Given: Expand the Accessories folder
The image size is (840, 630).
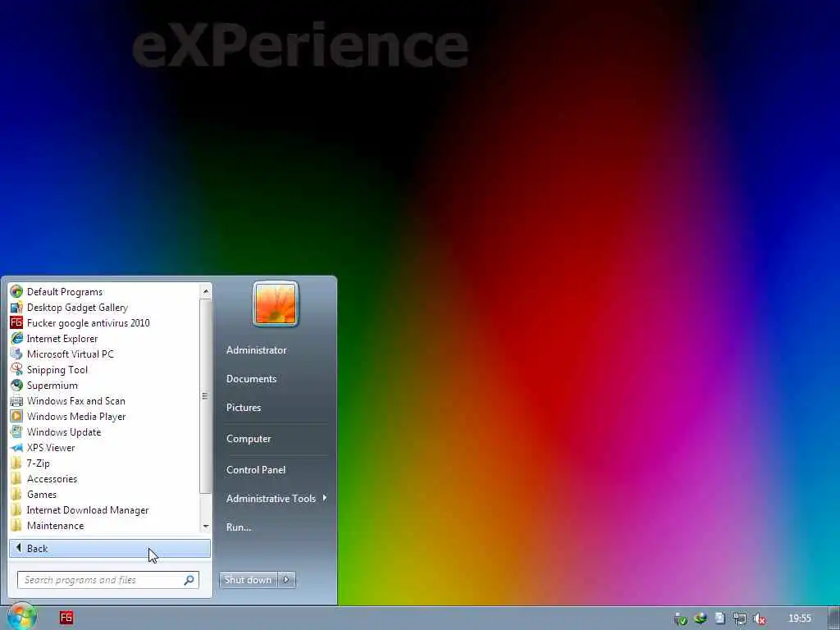Looking at the screenshot, I should point(104,479).
